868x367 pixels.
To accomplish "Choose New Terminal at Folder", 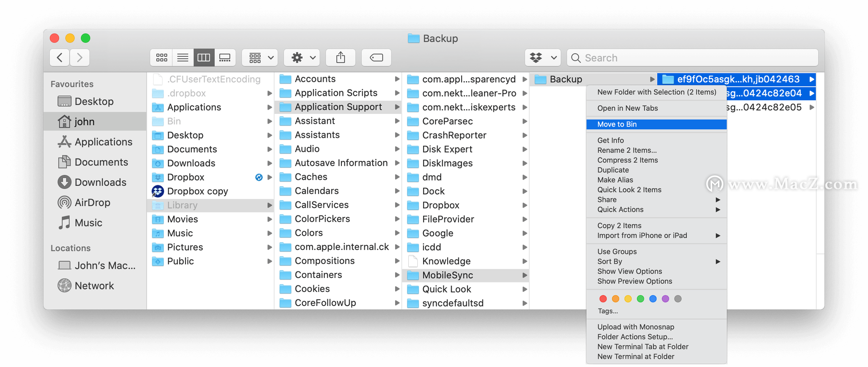I will coord(656,357).
